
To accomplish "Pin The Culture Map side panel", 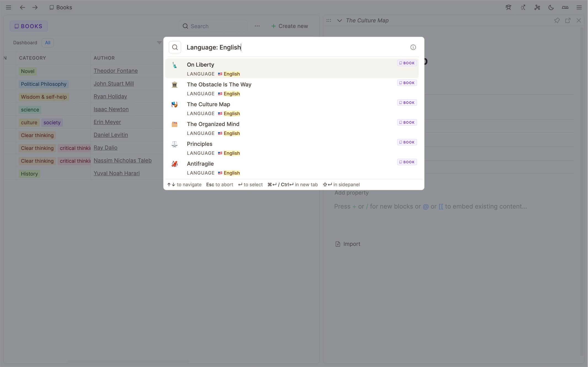I will click(x=557, y=20).
